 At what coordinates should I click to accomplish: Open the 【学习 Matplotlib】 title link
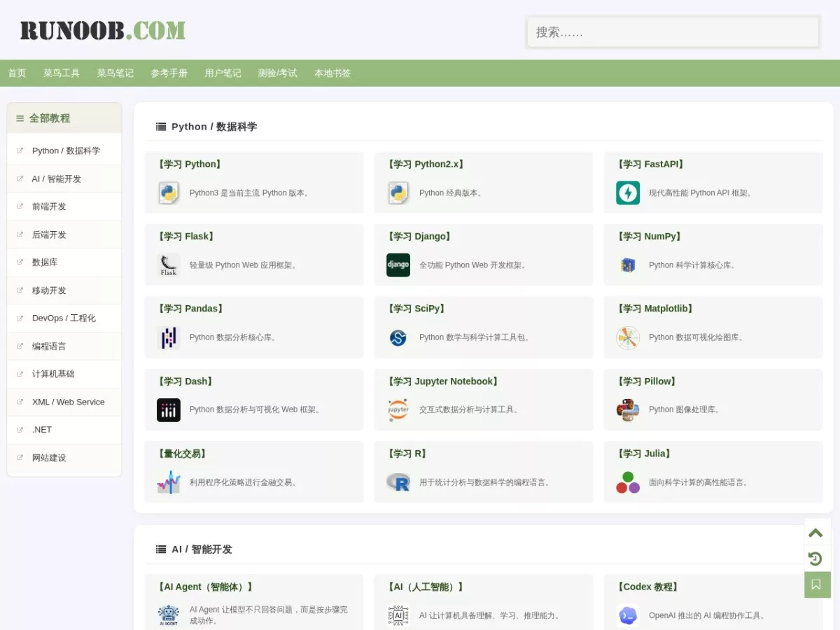(655, 309)
